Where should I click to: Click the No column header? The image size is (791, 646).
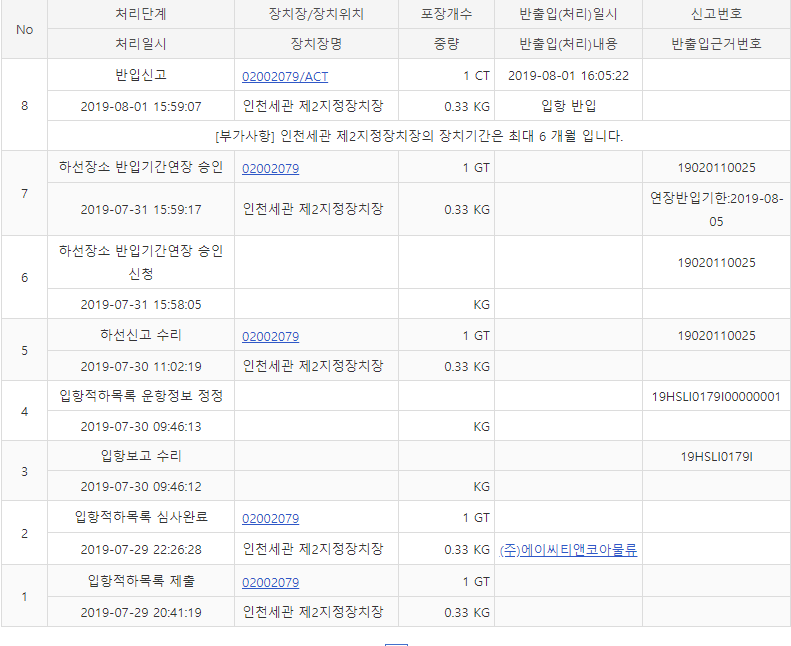(x=24, y=30)
